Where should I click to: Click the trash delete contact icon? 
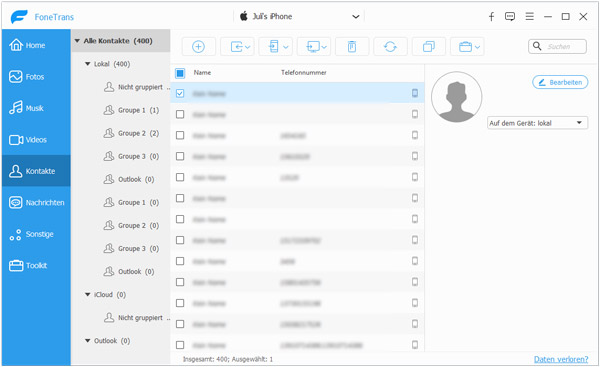(352, 47)
